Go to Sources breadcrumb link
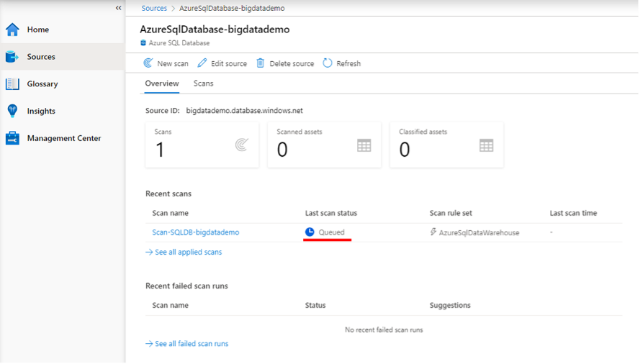Viewport: 640px width, 364px height. [x=154, y=8]
